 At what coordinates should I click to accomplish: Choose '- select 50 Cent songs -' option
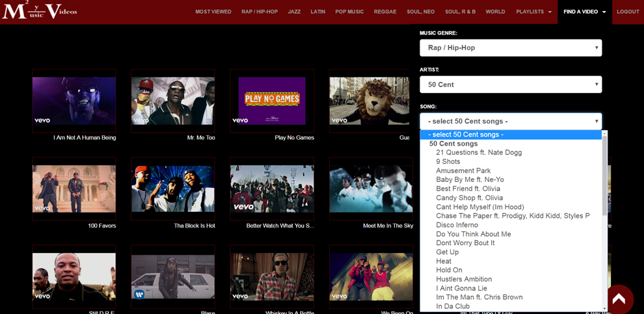tap(511, 135)
